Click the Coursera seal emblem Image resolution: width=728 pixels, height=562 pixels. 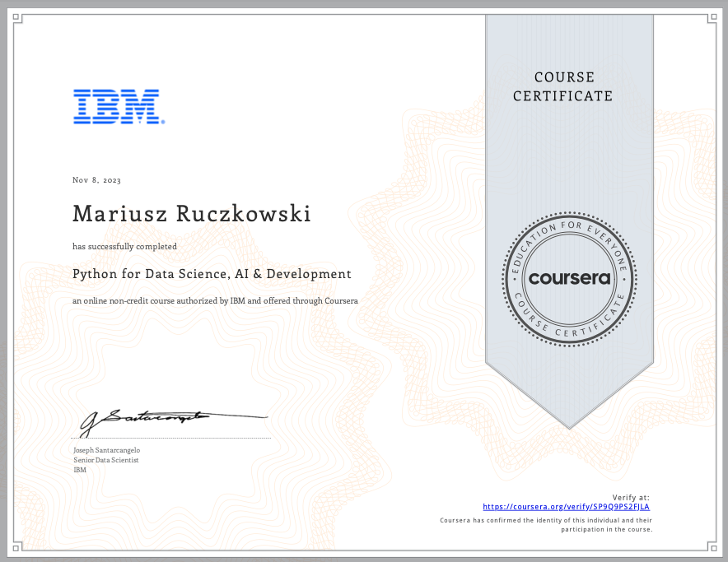(569, 279)
